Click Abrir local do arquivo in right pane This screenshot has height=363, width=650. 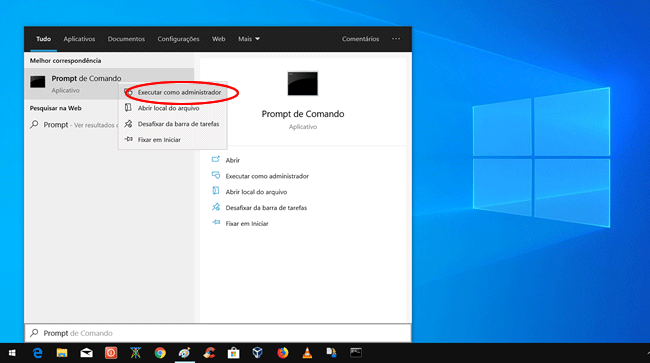pos(256,192)
